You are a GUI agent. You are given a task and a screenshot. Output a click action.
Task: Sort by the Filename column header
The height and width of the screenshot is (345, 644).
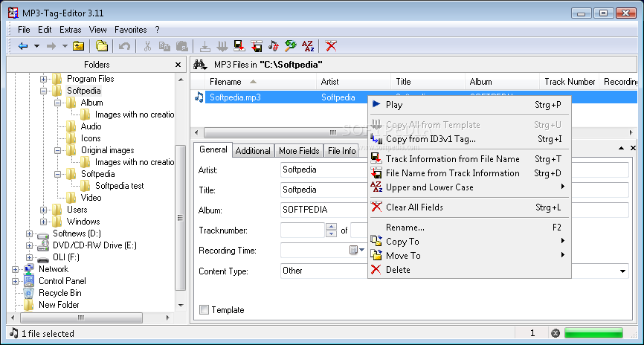(260, 82)
